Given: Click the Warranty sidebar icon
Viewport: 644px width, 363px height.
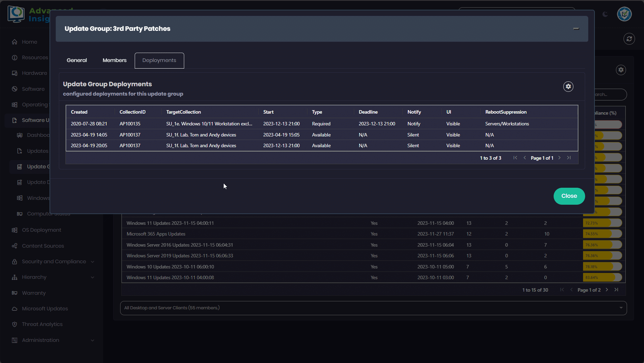Looking at the screenshot, I should (x=15, y=293).
